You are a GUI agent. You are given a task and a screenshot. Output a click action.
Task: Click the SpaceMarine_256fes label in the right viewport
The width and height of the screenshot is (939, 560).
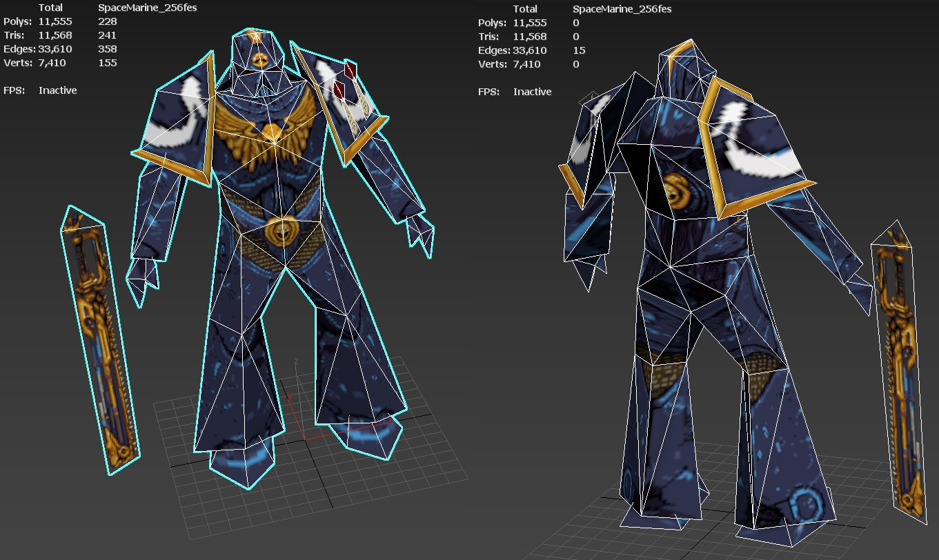pyautogui.click(x=622, y=9)
